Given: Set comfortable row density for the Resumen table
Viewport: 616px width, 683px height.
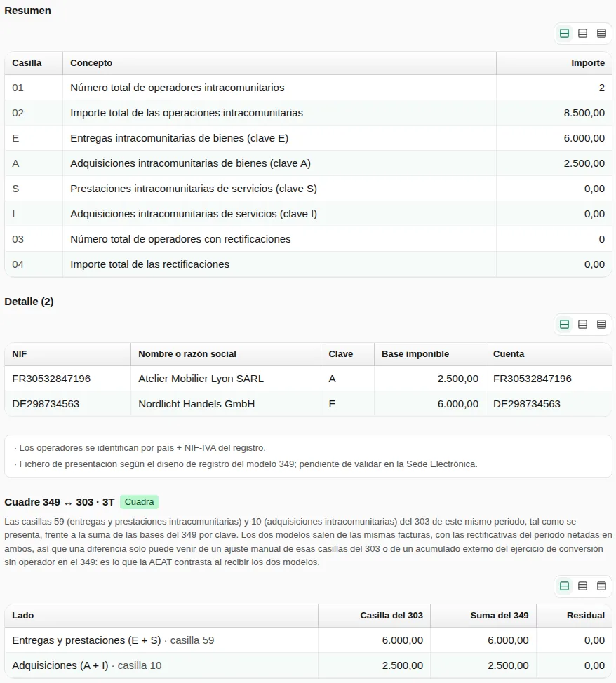Looking at the screenshot, I should pyautogui.click(x=564, y=34).
